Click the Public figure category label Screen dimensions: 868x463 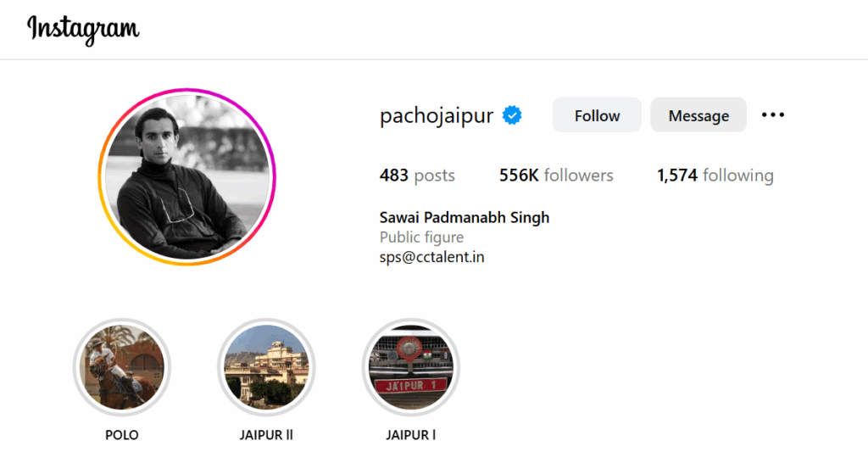coord(421,237)
